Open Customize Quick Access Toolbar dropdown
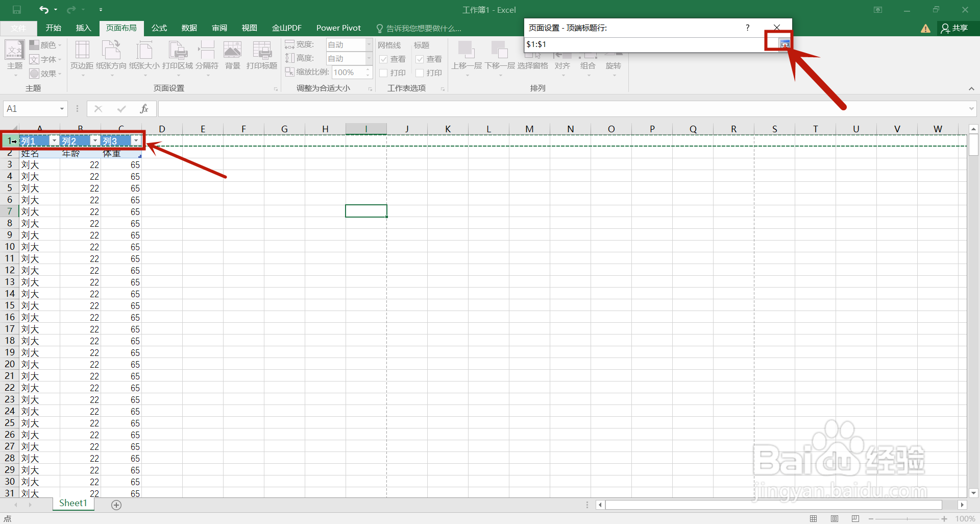Viewport: 980px width, 524px height. tap(101, 10)
